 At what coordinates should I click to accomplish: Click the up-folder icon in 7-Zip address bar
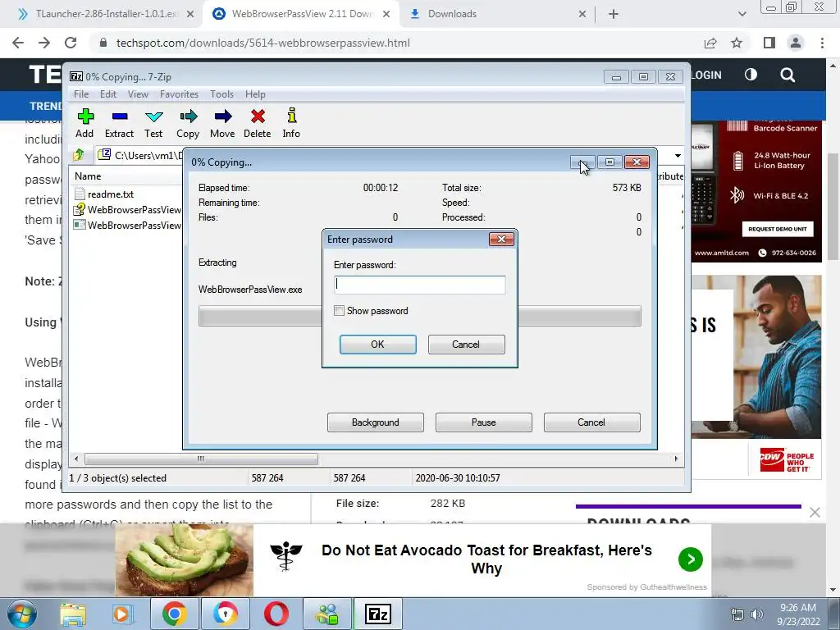[x=79, y=155]
